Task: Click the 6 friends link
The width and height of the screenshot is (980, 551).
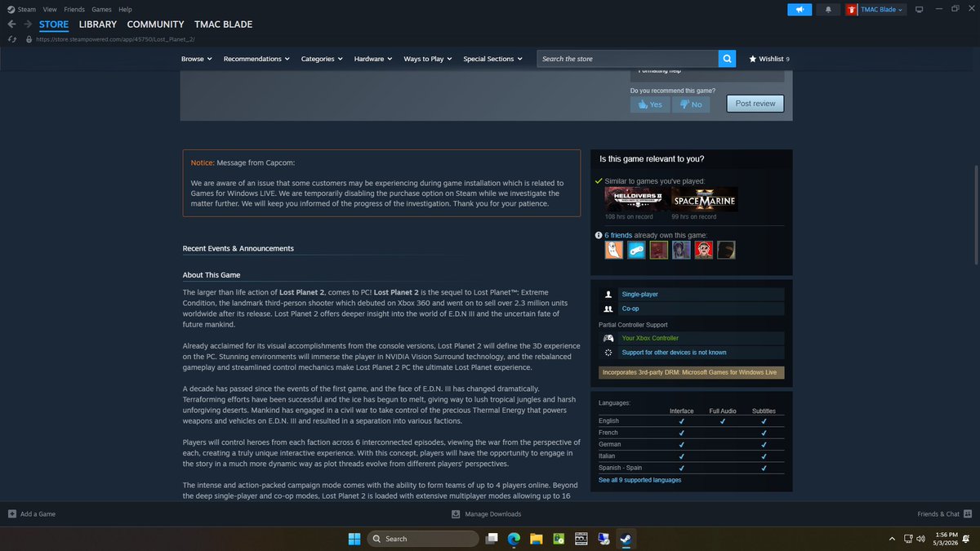Action: (618, 235)
